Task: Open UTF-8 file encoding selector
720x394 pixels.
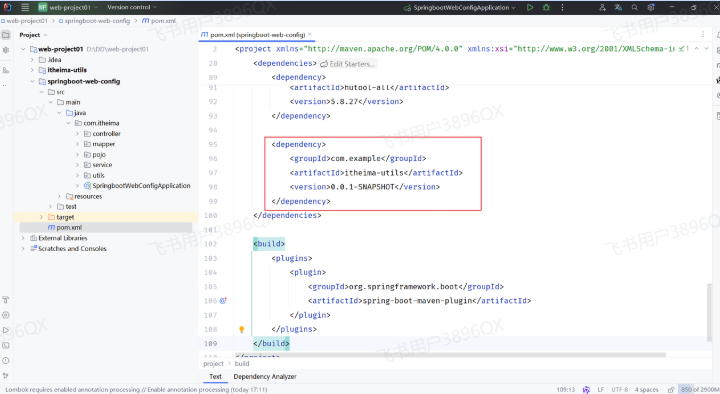Action: 619,389
